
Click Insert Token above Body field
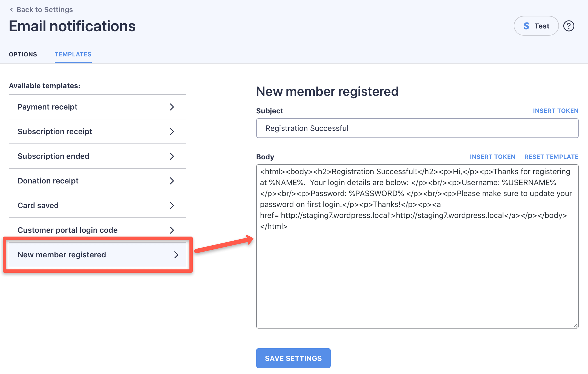pos(492,157)
